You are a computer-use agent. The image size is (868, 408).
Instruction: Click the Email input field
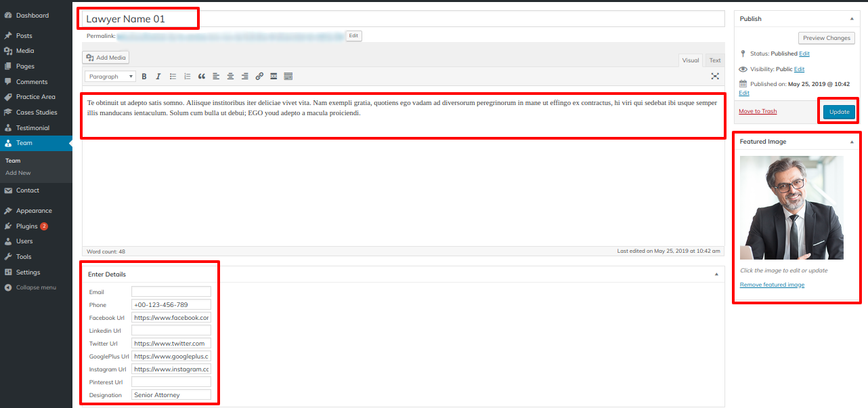(x=171, y=292)
